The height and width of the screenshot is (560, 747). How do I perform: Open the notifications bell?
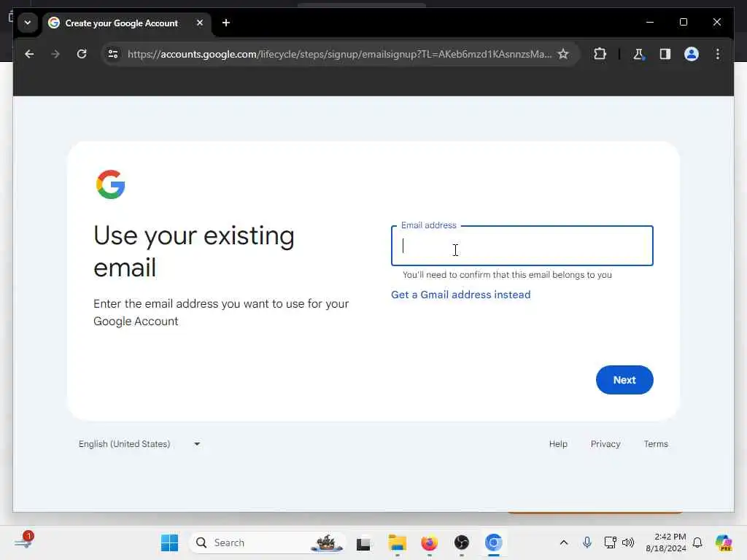point(697,542)
